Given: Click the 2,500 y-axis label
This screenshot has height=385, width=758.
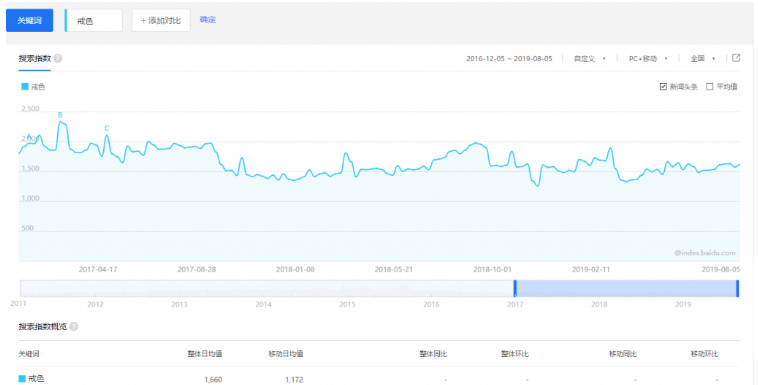Looking at the screenshot, I should [30, 109].
